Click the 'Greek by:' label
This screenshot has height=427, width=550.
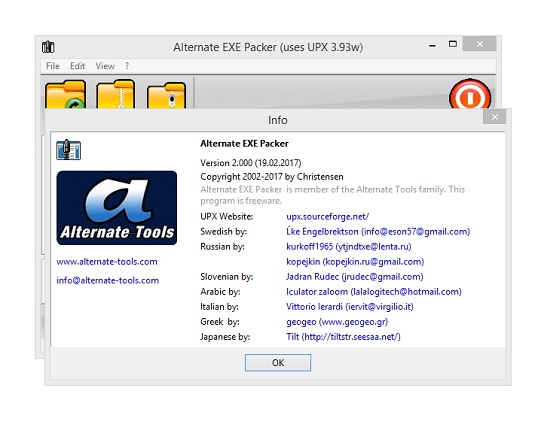220,322
